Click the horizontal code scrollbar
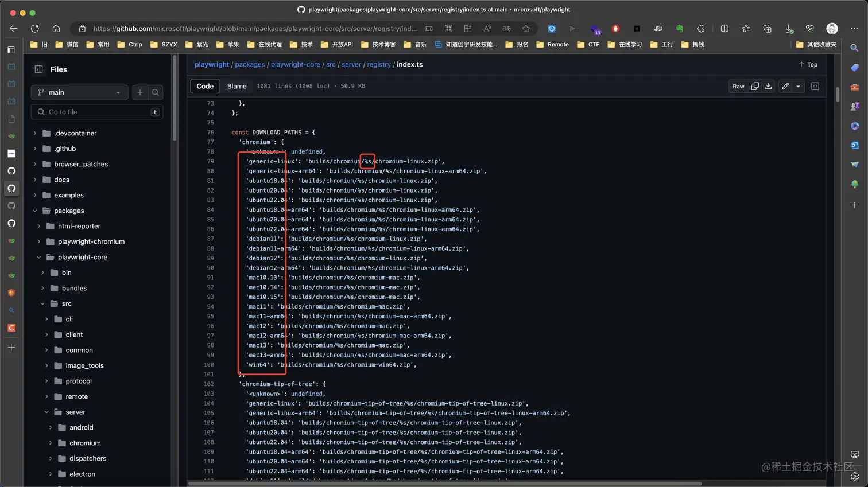Screen dimensions: 868x487 [x=445, y=484]
